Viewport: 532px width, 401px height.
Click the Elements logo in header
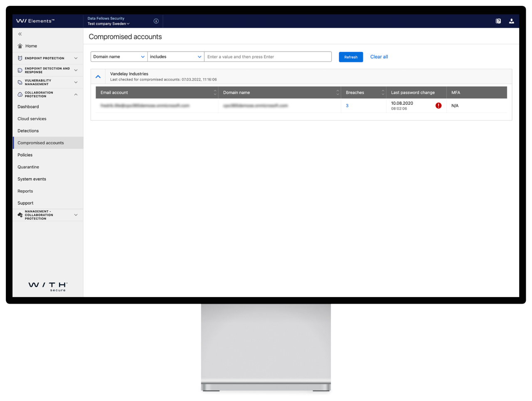click(35, 21)
